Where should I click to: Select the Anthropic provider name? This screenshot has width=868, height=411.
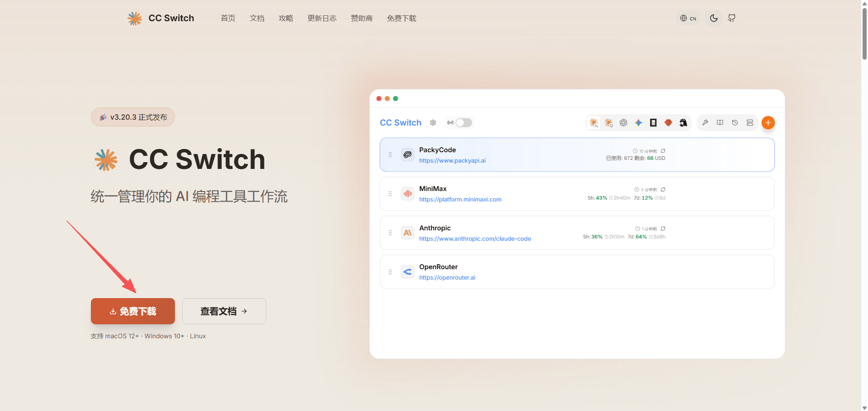435,228
